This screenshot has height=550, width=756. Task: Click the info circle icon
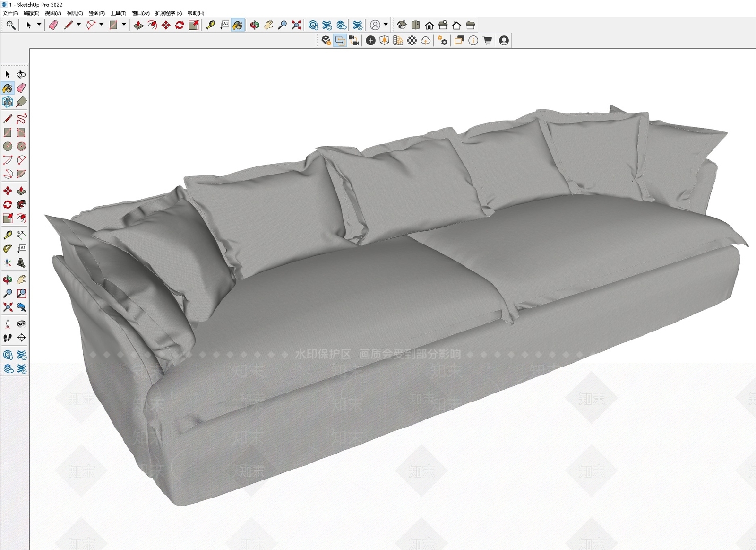pos(473,41)
